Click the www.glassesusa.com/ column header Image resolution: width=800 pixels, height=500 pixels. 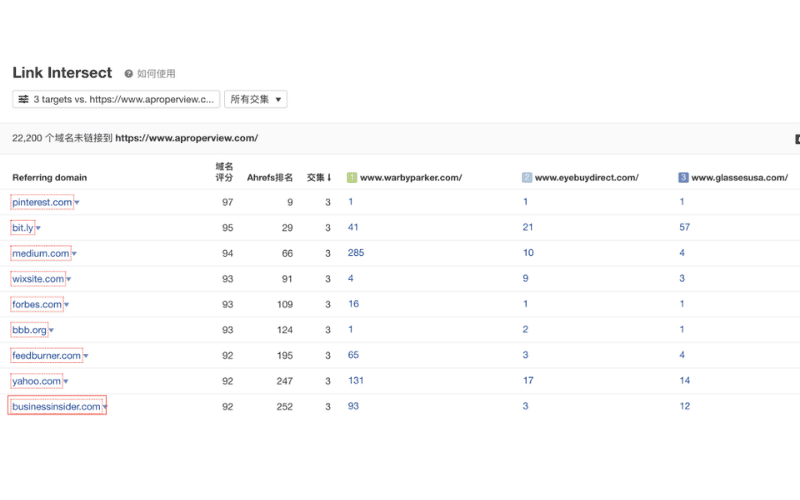tap(740, 178)
